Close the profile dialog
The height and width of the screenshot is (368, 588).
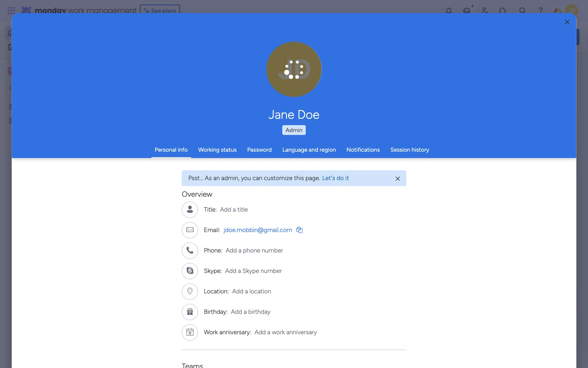pos(567,22)
